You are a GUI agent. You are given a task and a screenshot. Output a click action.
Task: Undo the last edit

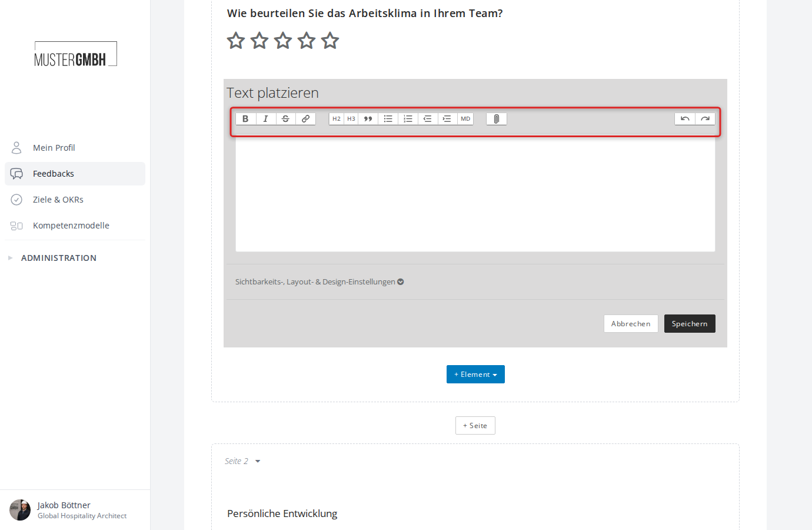pos(685,119)
